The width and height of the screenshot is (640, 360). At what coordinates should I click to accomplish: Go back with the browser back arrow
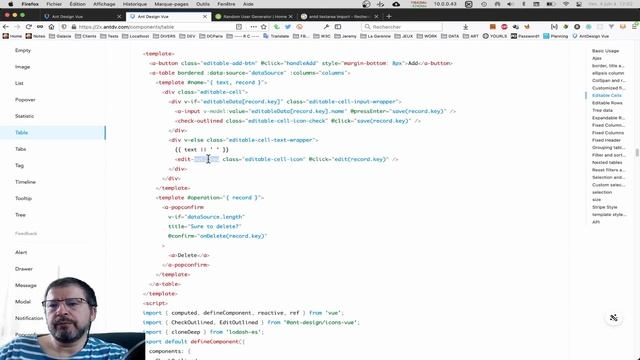tap(6, 27)
